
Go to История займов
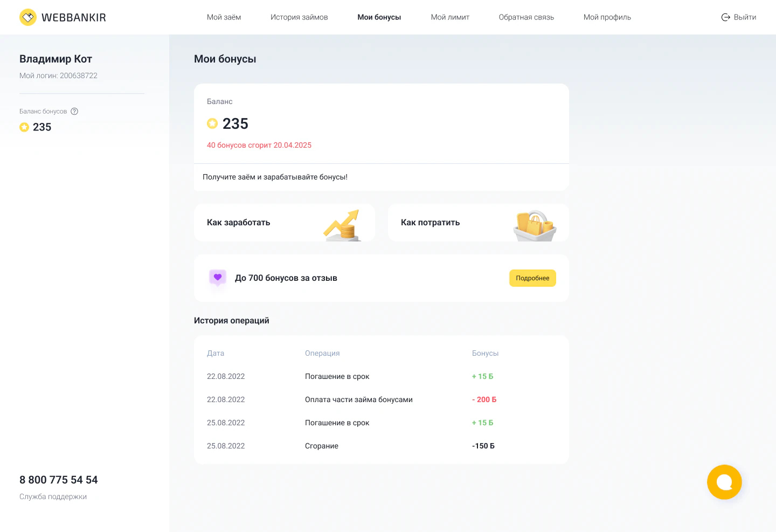tap(299, 17)
